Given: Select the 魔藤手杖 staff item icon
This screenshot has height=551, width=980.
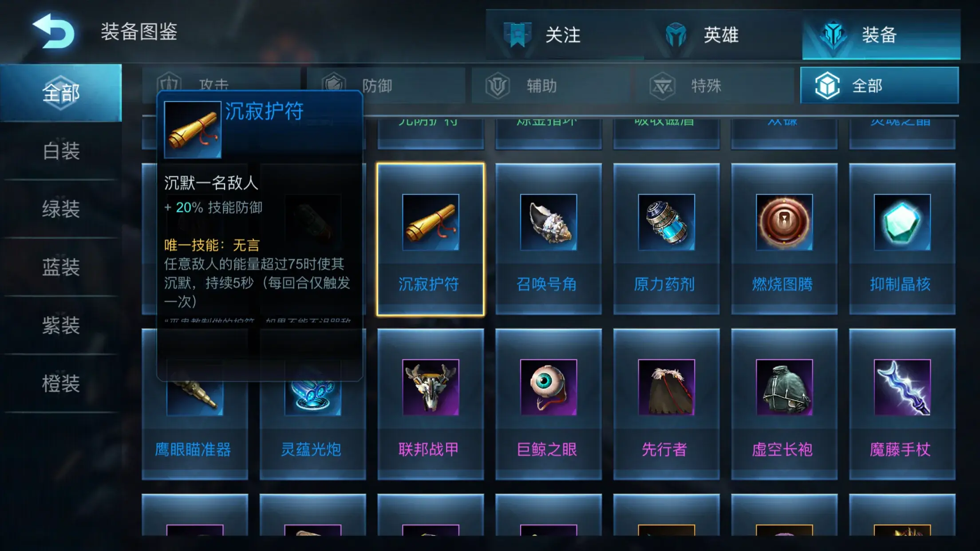Looking at the screenshot, I should coord(902,387).
